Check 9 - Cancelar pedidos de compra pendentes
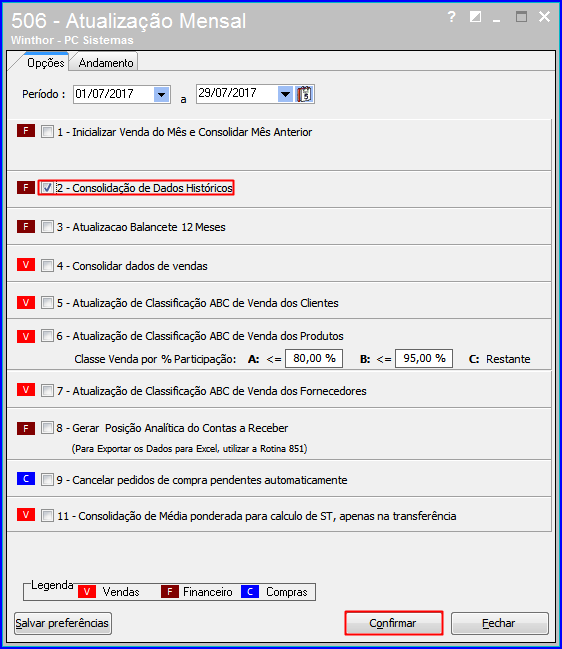The height and width of the screenshot is (649, 562). point(47,480)
